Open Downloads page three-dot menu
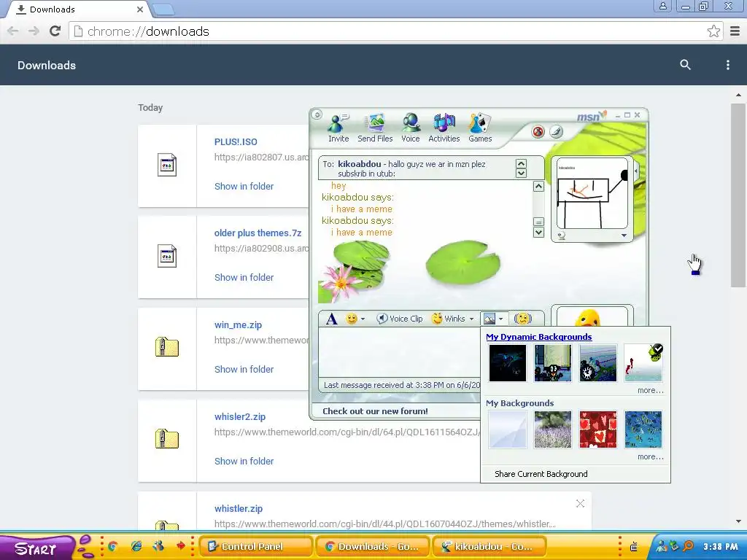This screenshot has width=747, height=560. pos(727,65)
